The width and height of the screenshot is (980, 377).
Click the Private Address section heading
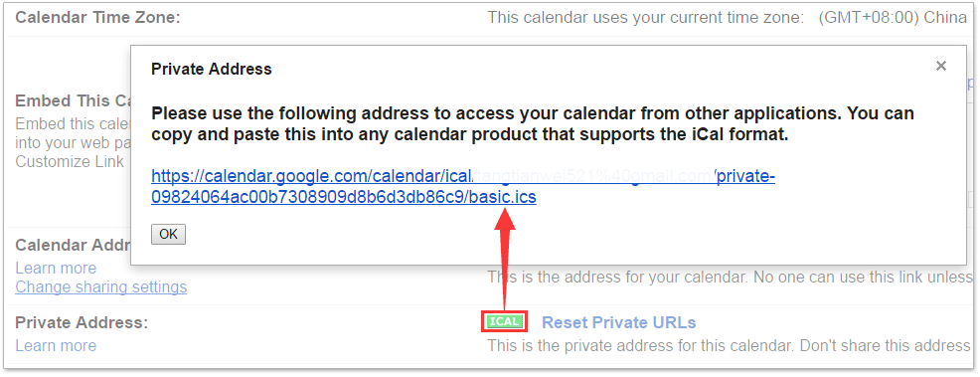coord(82,322)
